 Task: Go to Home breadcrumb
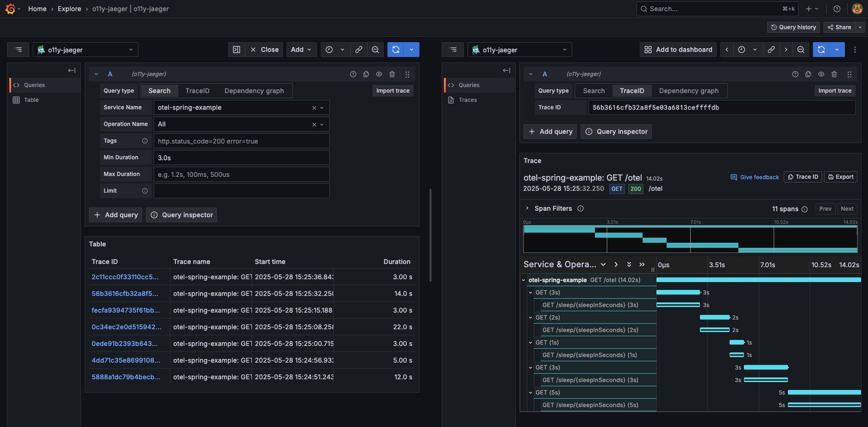37,9
